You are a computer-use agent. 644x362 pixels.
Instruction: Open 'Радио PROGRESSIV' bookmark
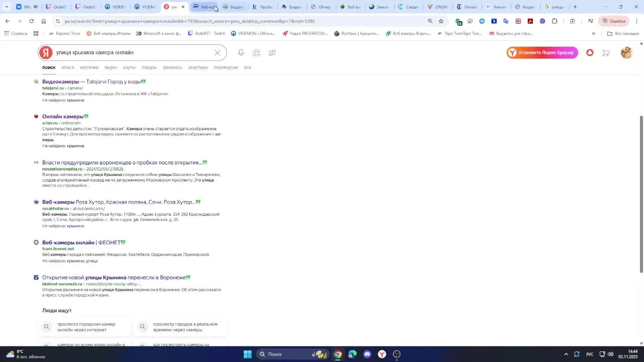point(305,34)
